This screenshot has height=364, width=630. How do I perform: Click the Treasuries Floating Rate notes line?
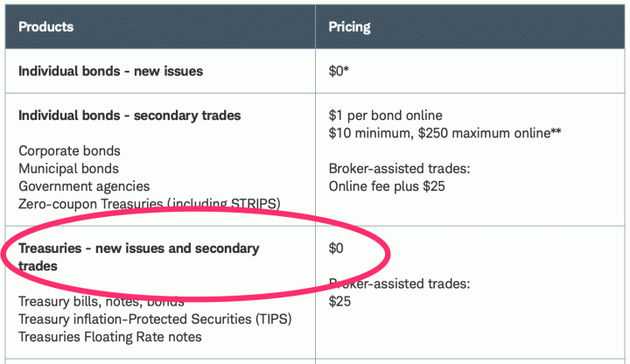coord(109,337)
